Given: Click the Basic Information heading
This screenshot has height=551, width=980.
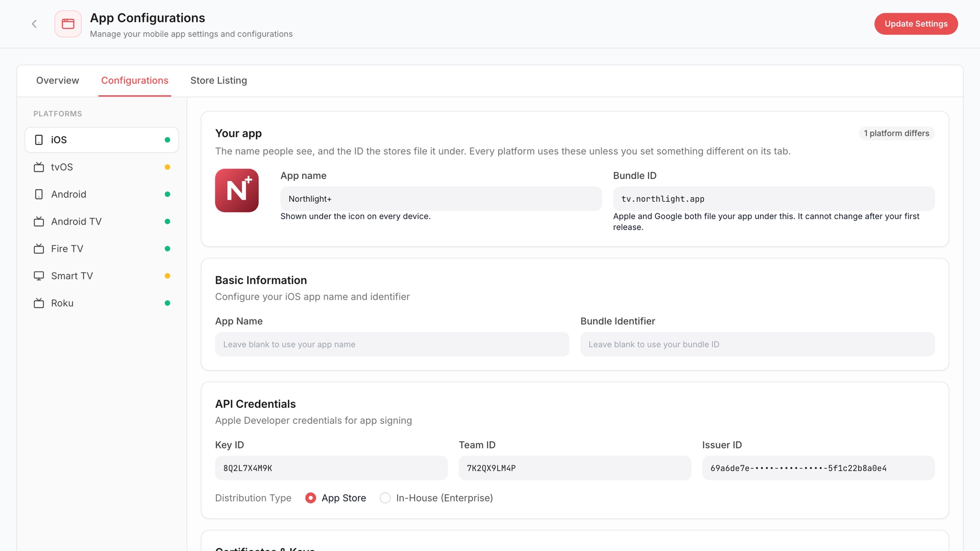Looking at the screenshot, I should 261,280.
